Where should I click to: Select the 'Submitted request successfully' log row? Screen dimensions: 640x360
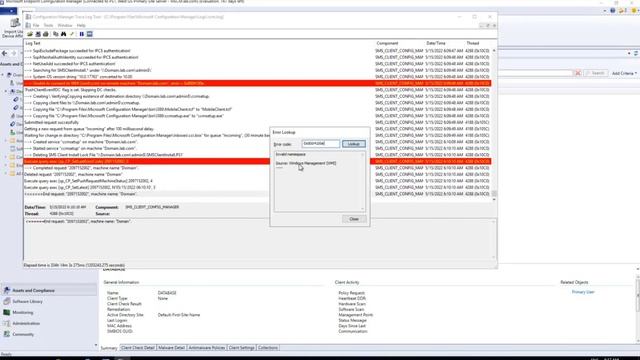[257, 122]
